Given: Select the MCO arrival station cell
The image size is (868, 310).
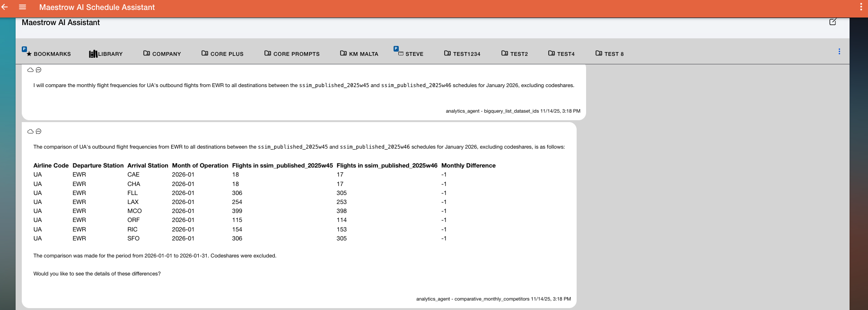Looking at the screenshot, I should pos(134,211).
